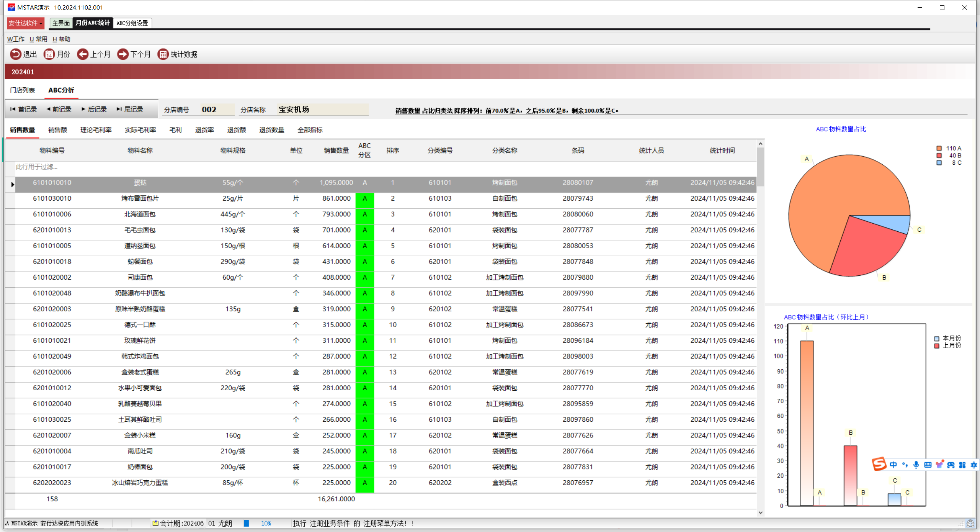Toggle Chinese input mode 中 indicator
Image resolution: width=980 pixels, height=532 pixels.
coord(893,465)
